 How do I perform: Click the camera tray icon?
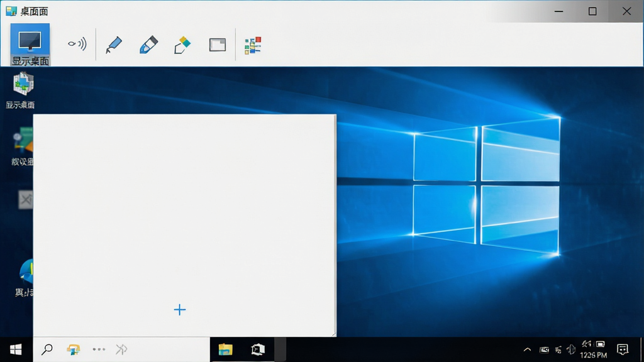tap(544, 349)
